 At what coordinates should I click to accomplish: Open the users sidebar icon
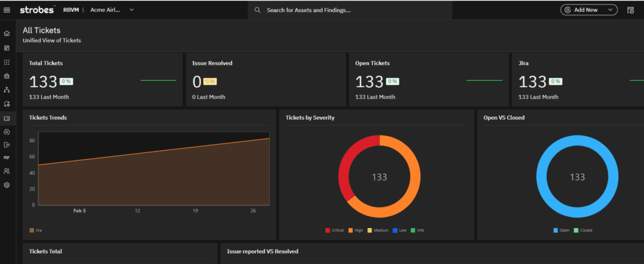pos(7,171)
